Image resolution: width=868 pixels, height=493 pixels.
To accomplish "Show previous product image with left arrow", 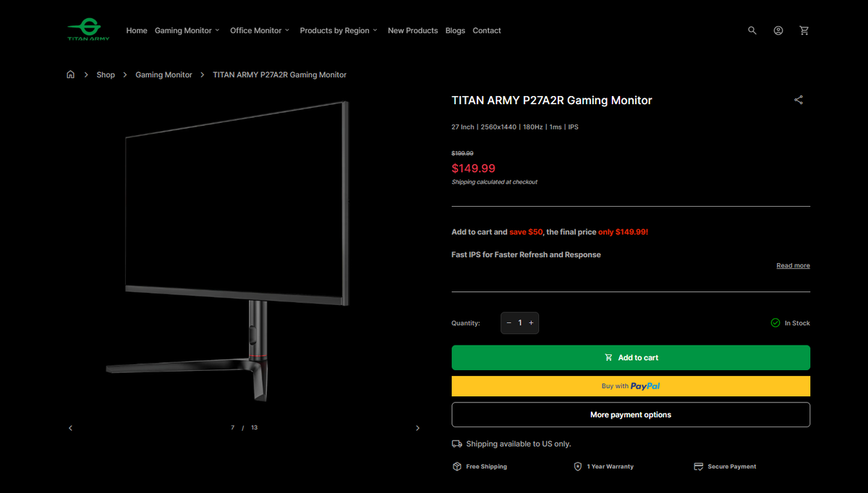I will click(70, 428).
